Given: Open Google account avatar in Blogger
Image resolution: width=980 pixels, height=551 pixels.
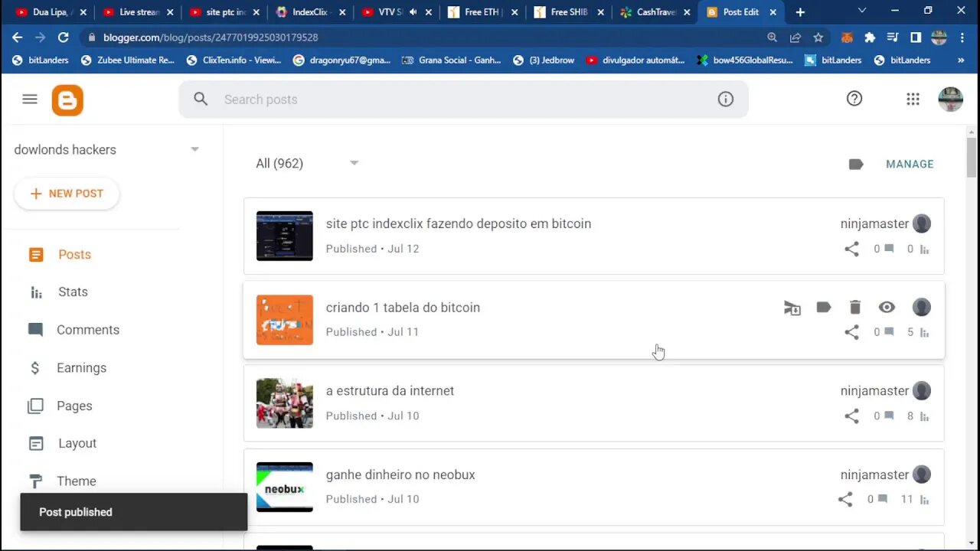Looking at the screenshot, I should (x=950, y=99).
